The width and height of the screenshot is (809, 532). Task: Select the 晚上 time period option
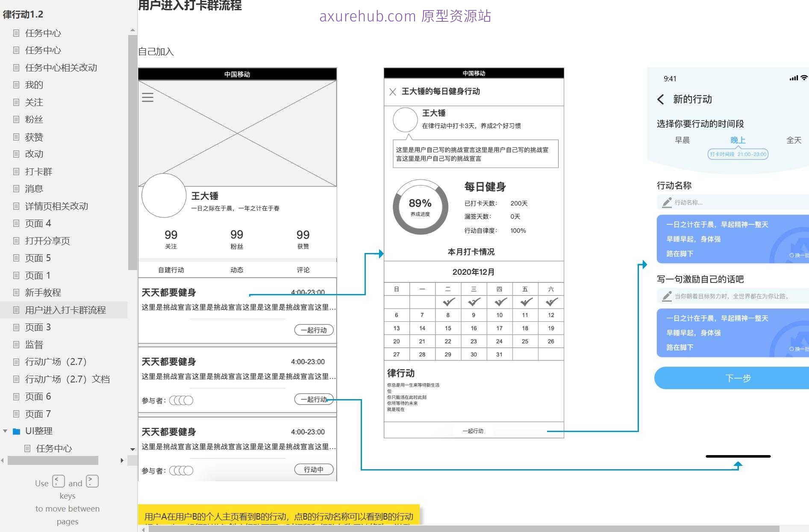738,139
